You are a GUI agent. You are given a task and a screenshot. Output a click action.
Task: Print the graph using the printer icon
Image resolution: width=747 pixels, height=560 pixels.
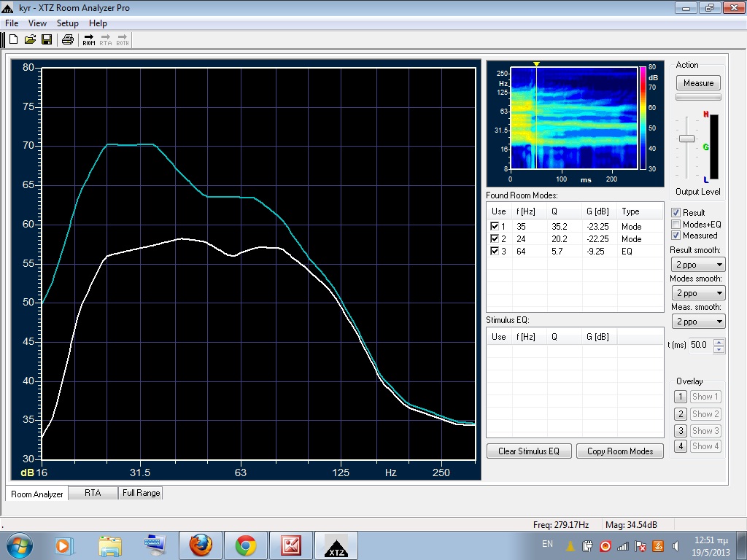[68, 39]
